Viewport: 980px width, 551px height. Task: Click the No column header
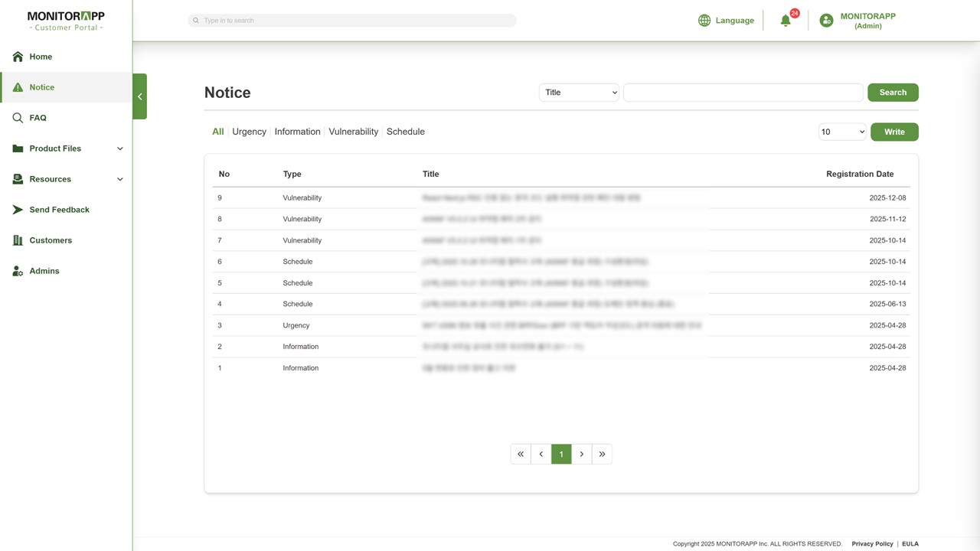224,174
